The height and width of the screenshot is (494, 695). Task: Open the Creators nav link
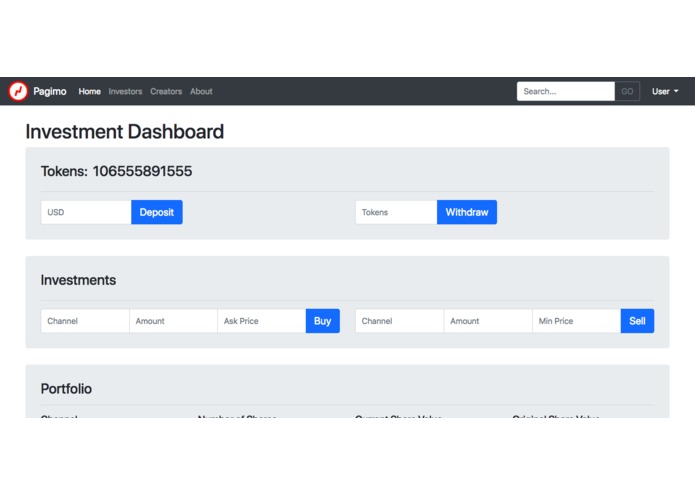166,91
